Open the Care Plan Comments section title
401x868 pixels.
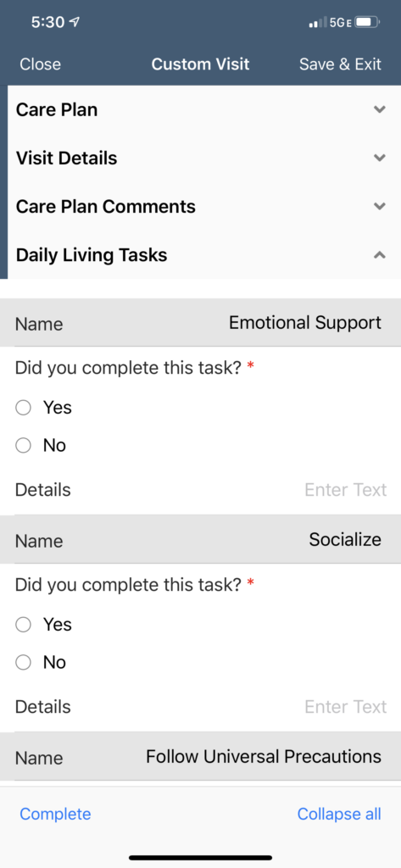106,207
